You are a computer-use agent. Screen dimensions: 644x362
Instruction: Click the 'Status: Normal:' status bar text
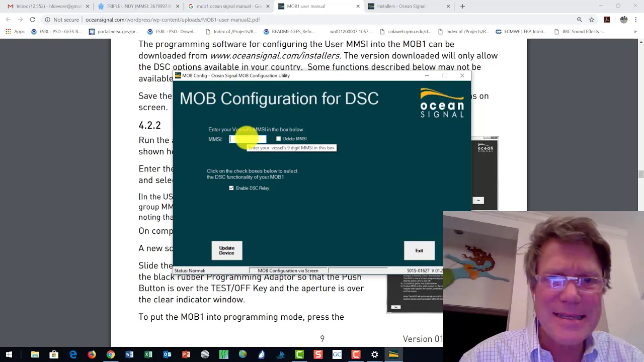click(190, 270)
